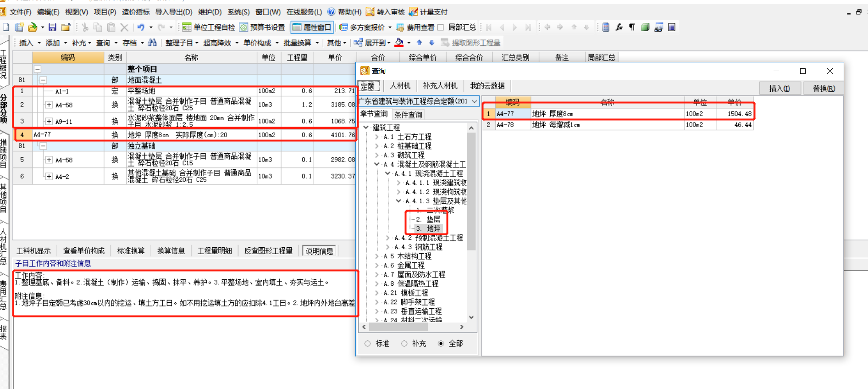Open the 标准换算 tab

pyautogui.click(x=131, y=251)
